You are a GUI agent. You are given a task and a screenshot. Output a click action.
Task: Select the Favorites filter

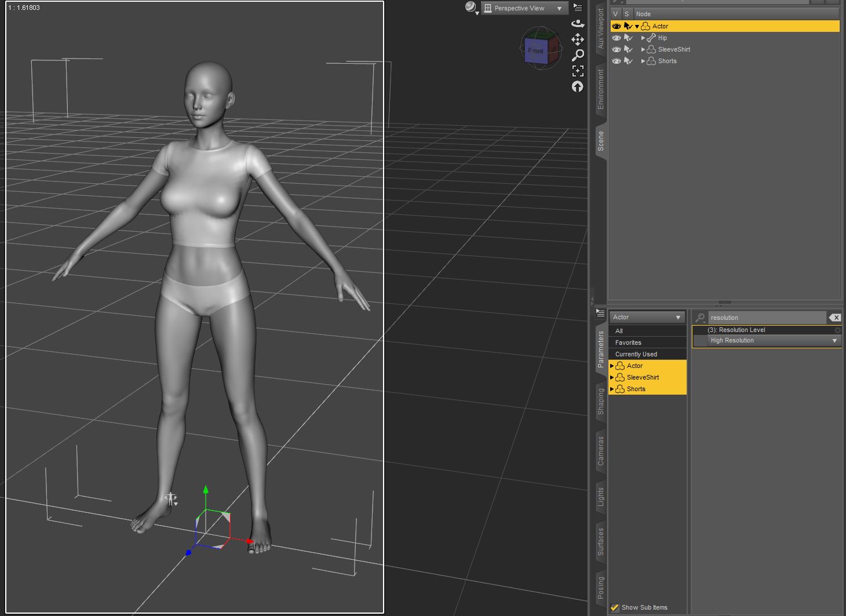647,342
